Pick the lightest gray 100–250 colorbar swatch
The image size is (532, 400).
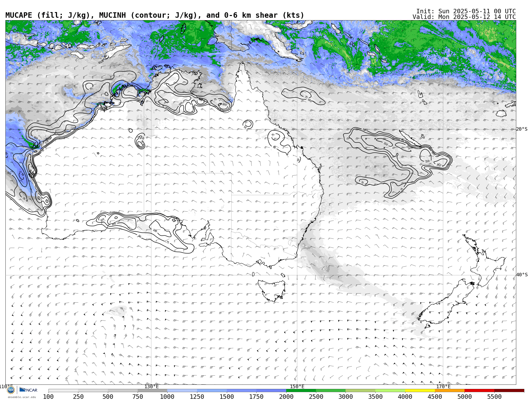pos(63,391)
